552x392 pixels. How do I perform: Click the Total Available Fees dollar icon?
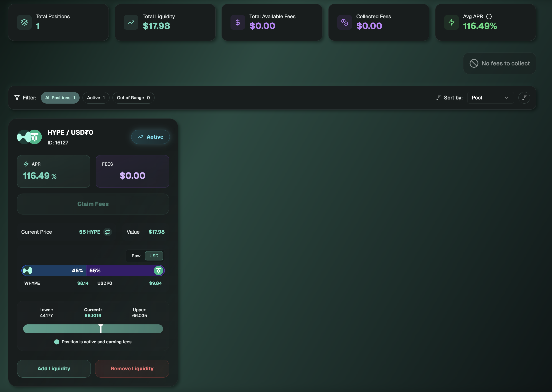(x=238, y=22)
